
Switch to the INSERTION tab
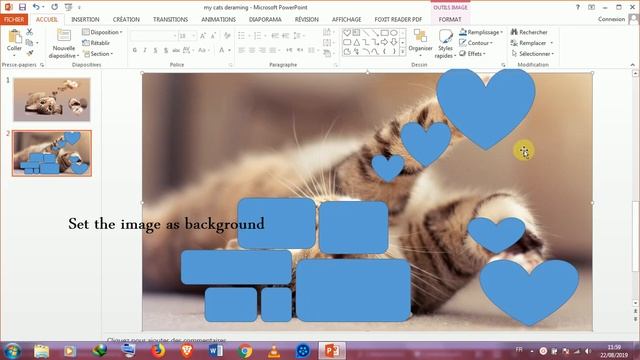click(85, 19)
